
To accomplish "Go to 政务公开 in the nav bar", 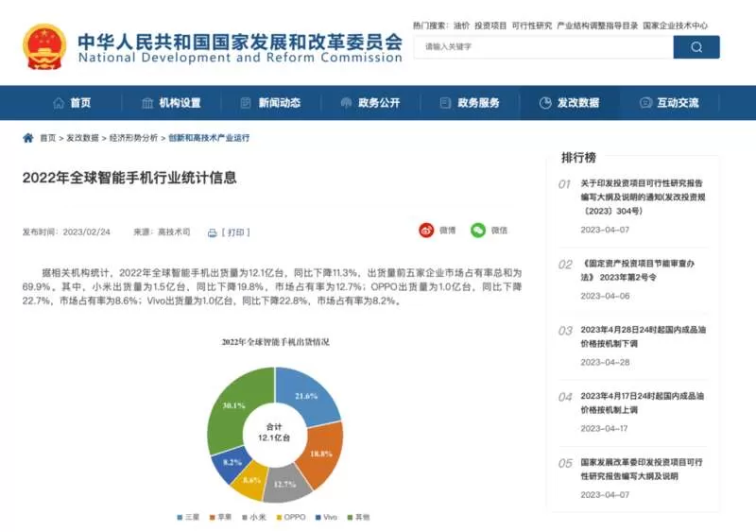I will pyautogui.click(x=370, y=103).
